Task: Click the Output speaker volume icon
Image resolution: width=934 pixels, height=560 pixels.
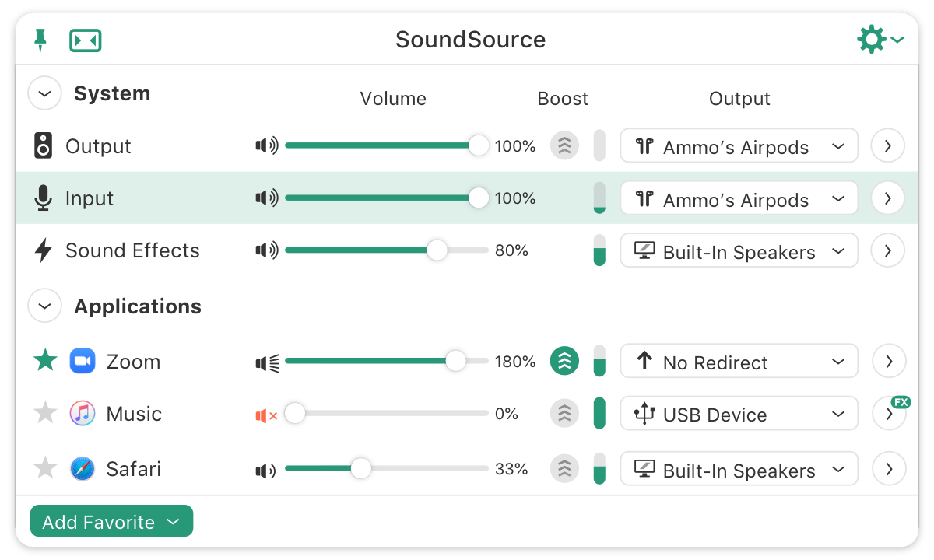Action: tap(266, 145)
